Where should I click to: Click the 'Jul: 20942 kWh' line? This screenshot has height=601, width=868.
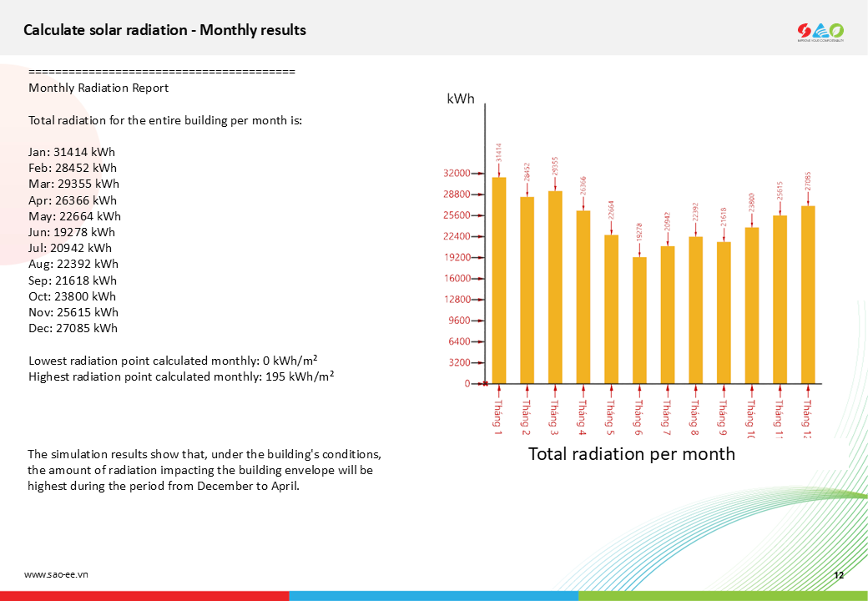(x=70, y=249)
